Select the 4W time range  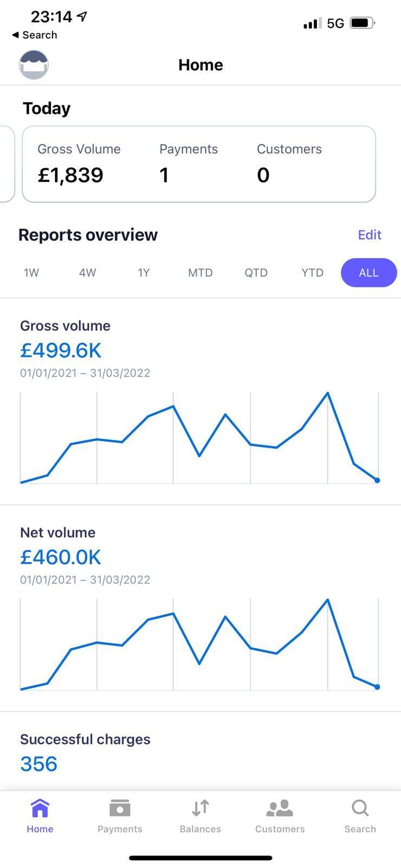87,273
